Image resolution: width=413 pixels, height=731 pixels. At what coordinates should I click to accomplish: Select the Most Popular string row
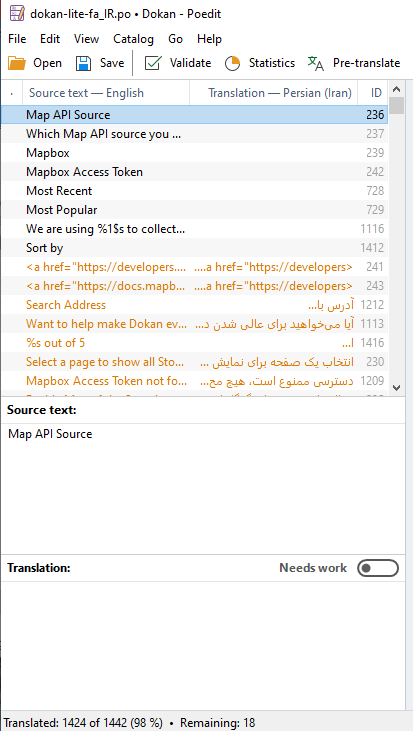(x=194, y=210)
